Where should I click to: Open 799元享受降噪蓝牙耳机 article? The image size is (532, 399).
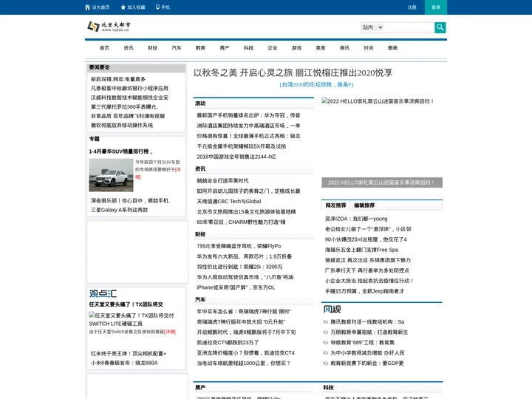point(239,246)
